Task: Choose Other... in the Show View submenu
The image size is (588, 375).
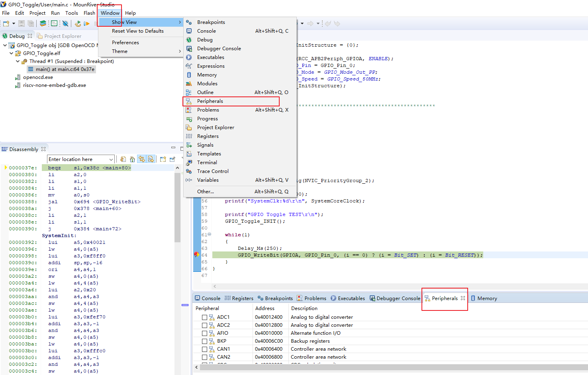Action: coord(240,191)
